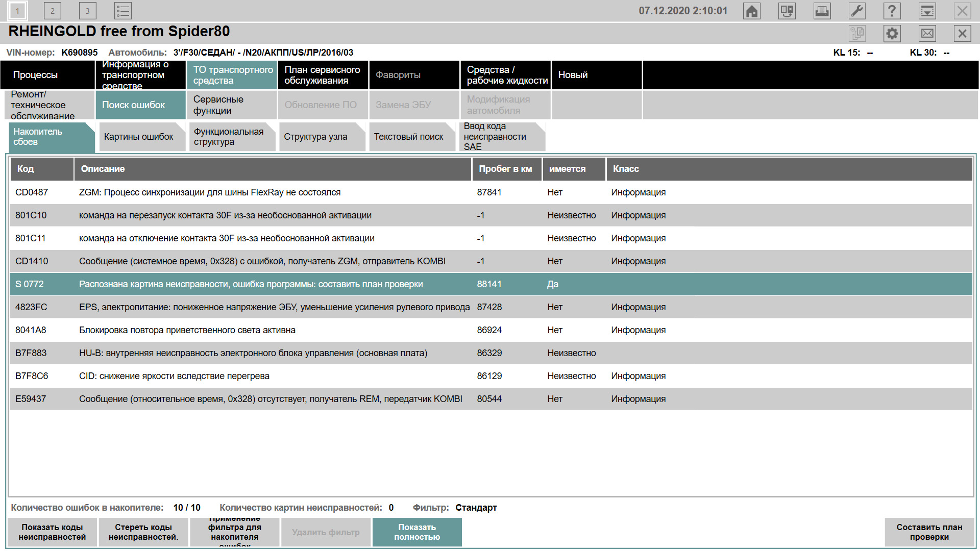Select Поиск ошибок submenu
The image size is (980, 551).
(140, 105)
